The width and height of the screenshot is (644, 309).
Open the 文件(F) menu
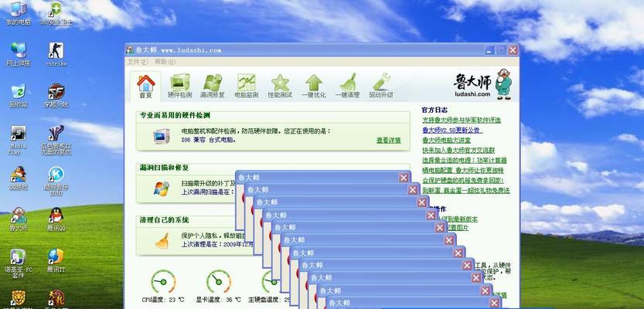coord(138,62)
